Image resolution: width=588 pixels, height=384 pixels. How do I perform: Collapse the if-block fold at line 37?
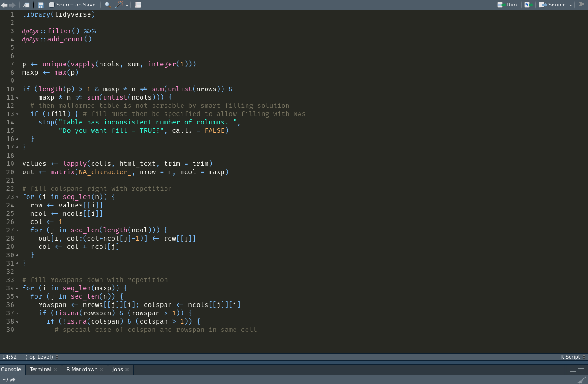click(18, 313)
